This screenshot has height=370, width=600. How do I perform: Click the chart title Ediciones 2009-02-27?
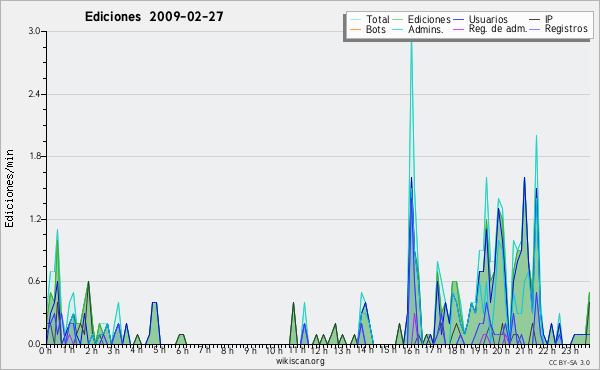pos(154,16)
